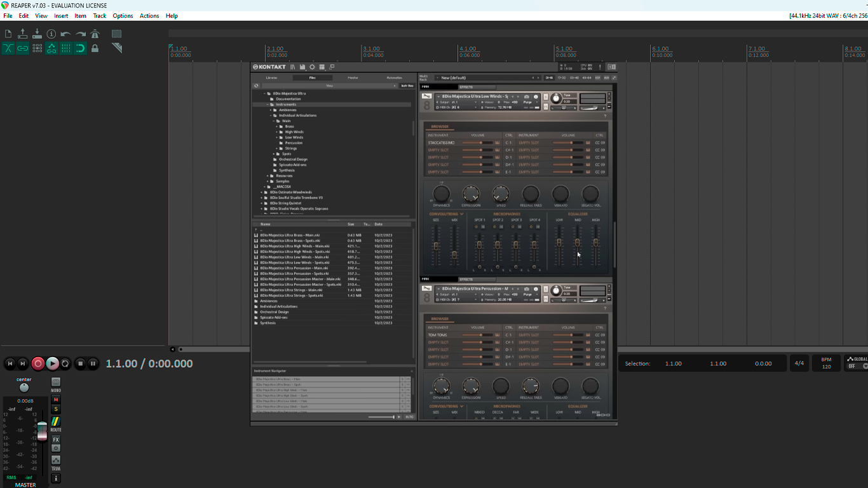Click the Instr Nav button

point(407,86)
